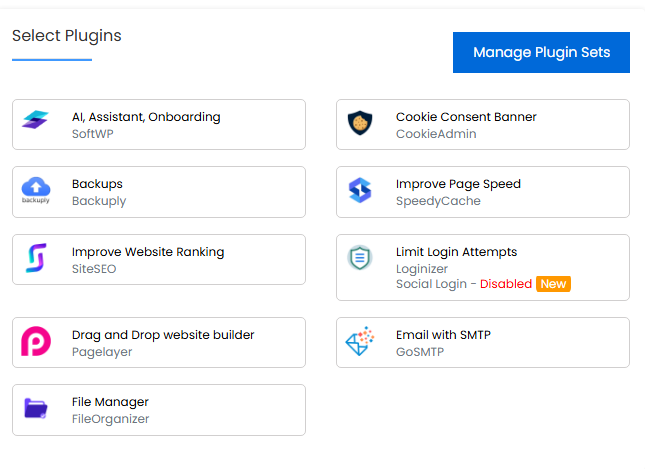Click the GoSMTP envelope icon
The height and width of the screenshot is (469, 645).
point(360,341)
